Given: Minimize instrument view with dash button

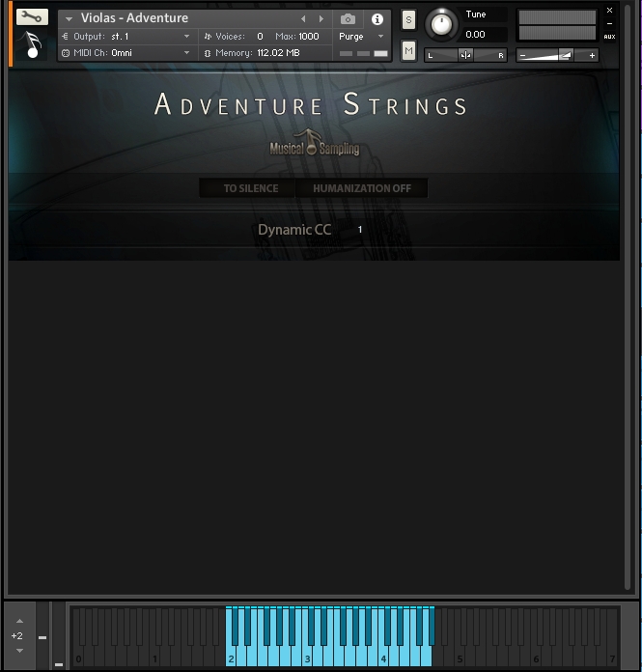Looking at the screenshot, I should (609, 24).
